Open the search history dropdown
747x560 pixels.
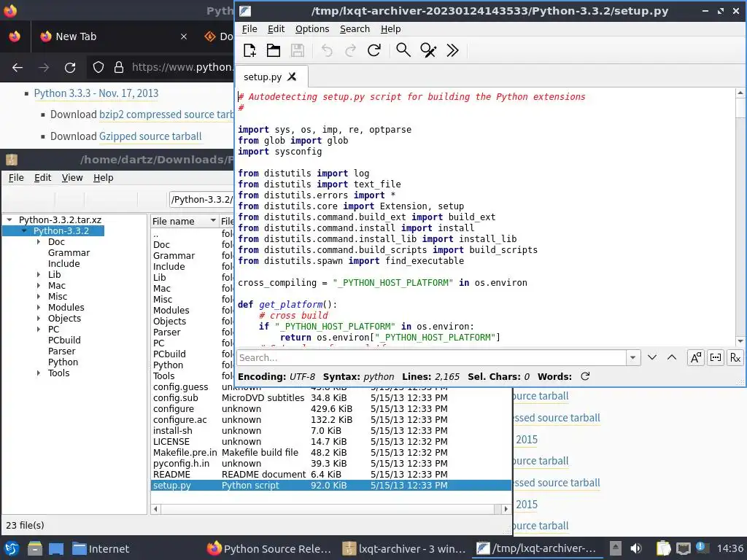click(632, 357)
